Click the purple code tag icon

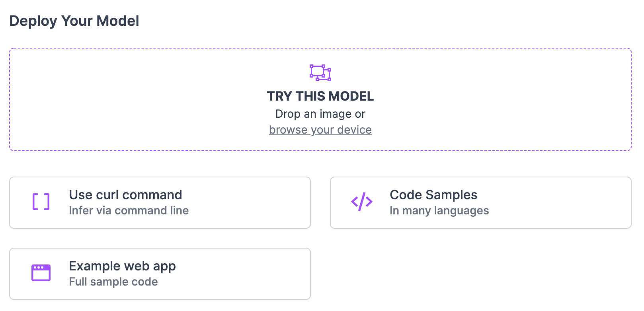pos(362,202)
